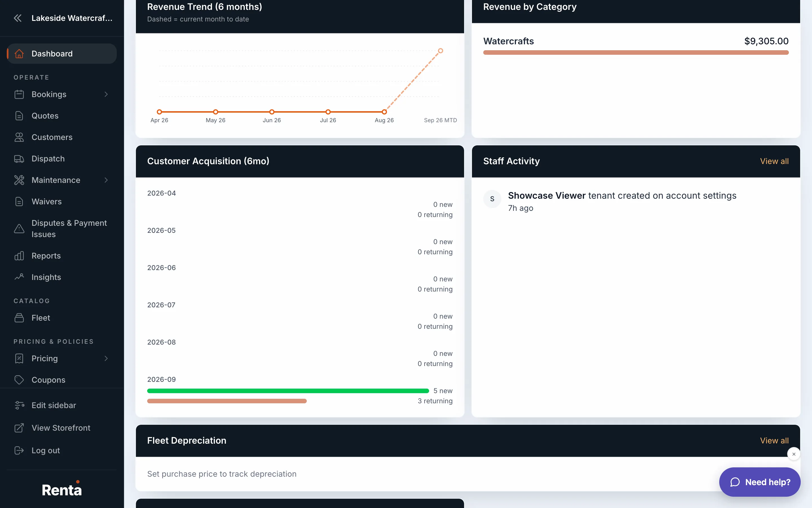This screenshot has height=508, width=812.
Task: Click the Customers people icon
Action: tap(19, 137)
